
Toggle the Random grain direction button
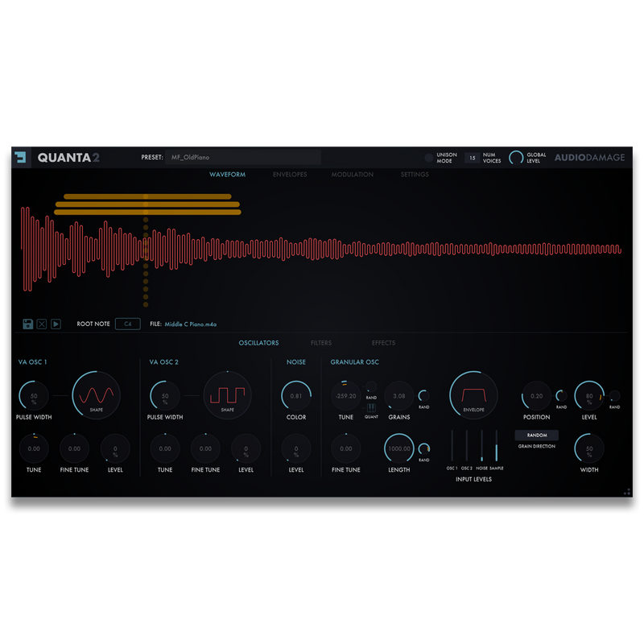[x=536, y=435]
